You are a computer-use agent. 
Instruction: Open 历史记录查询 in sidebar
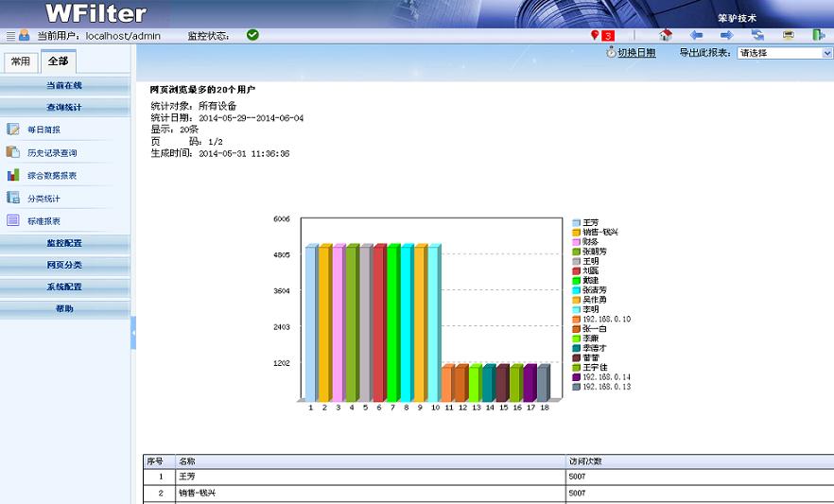[x=52, y=152]
